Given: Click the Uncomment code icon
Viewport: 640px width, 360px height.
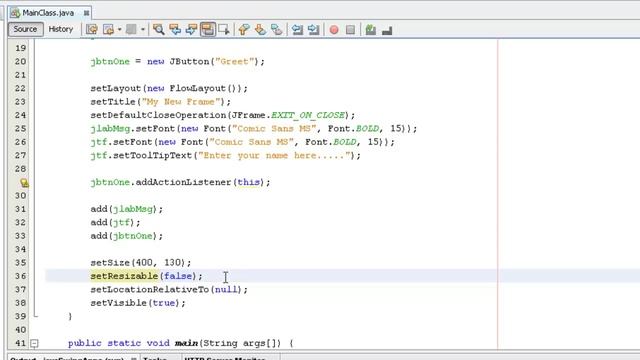Looking at the screenshot, I should [387, 30].
